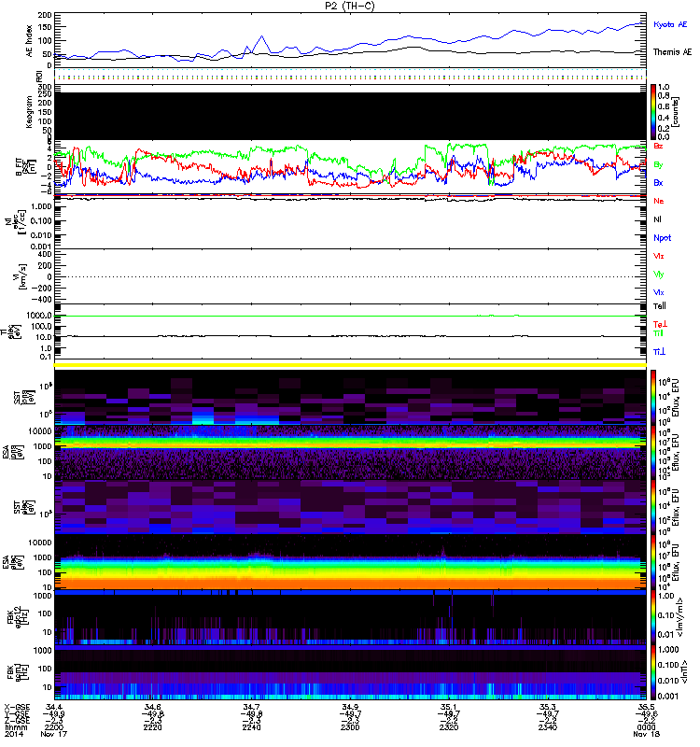Click the green Viy legend label
The width and height of the screenshot is (700, 747).
(x=658, y=275)
